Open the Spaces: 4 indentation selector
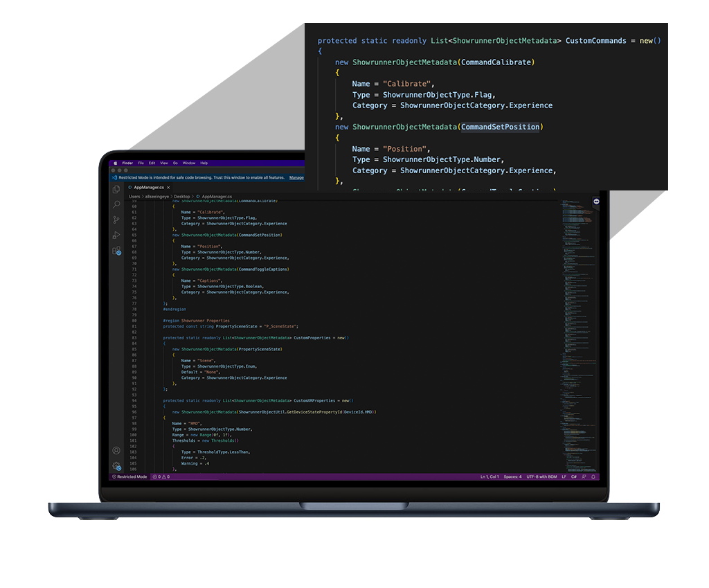This screenshot has height=588, width=709. tap(512, 477)
